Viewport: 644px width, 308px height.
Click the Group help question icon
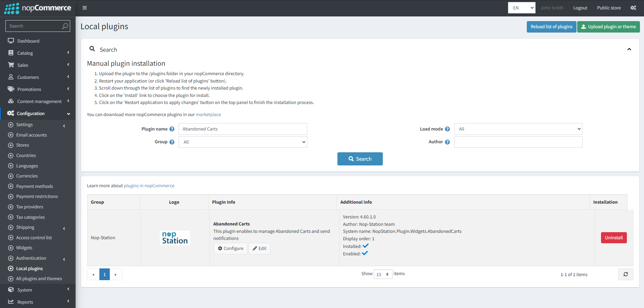pyautogui.click(x=172, y=142)
